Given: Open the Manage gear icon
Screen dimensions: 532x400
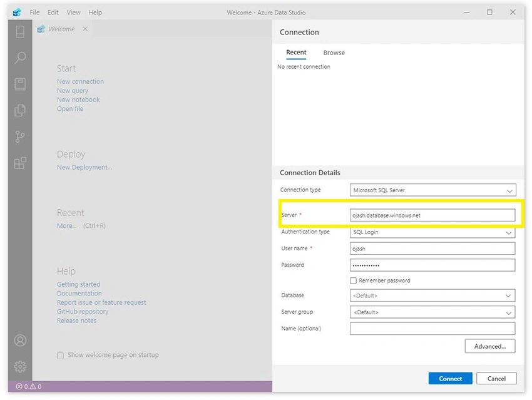Looking at the screenshot, I should coord(20,366).
